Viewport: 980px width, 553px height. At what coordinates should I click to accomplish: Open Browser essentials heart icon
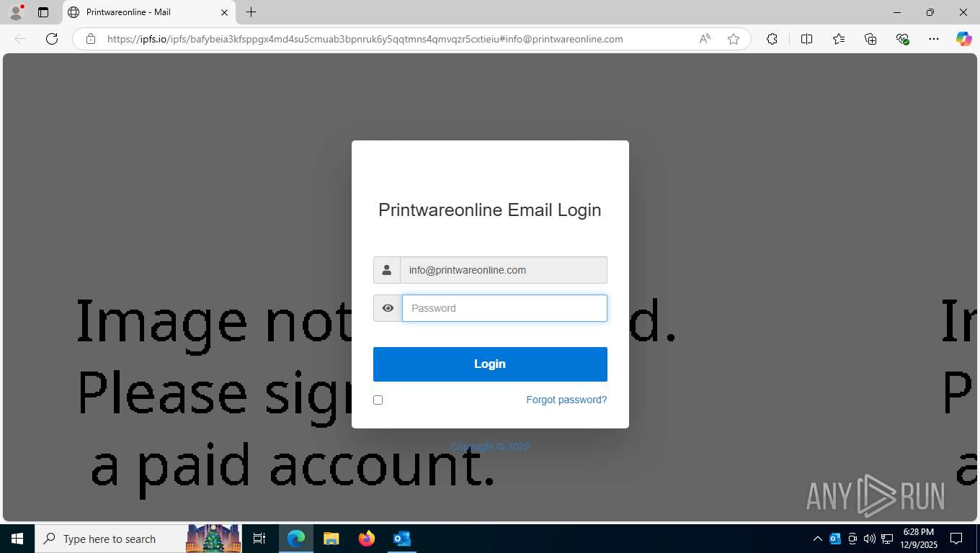point(902,39)
